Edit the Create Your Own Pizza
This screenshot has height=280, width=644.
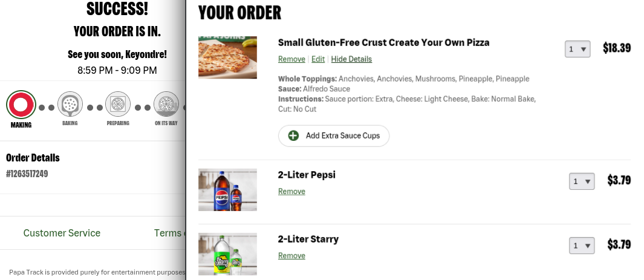coord(318,59)
